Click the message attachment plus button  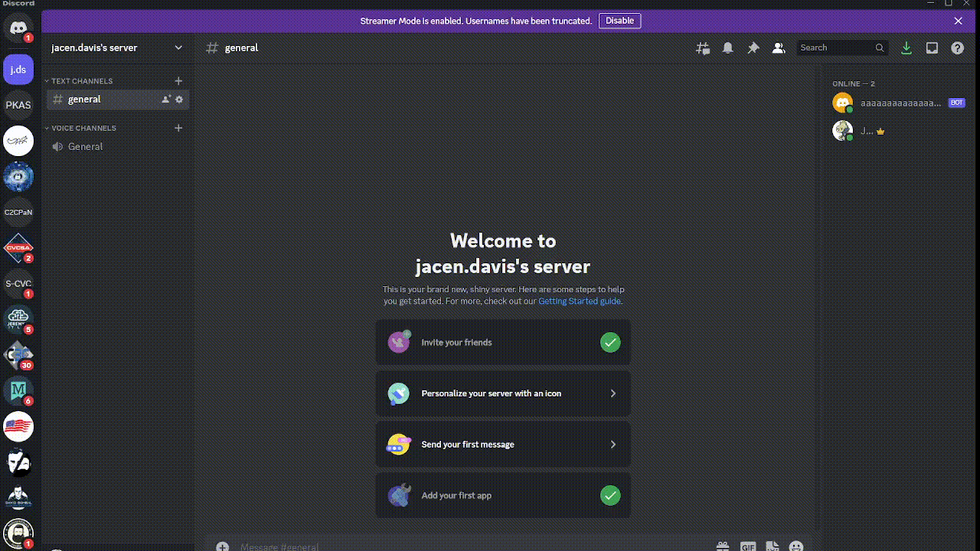tap(222, 546)
